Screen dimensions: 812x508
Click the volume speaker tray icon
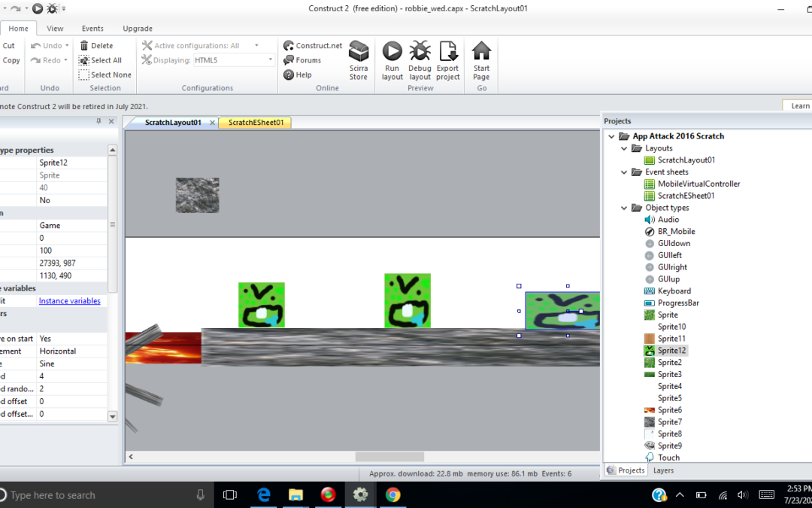click(x=743, y=494)
